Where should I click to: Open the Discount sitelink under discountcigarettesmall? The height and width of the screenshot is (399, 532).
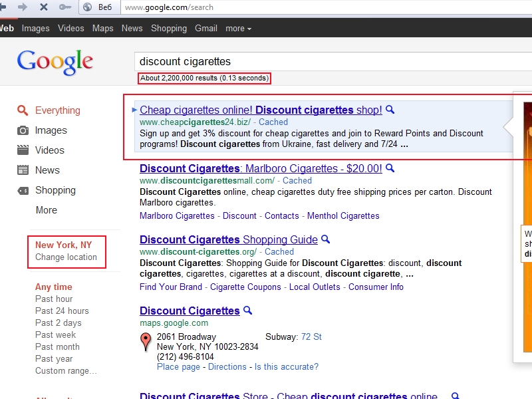point(239,215)
